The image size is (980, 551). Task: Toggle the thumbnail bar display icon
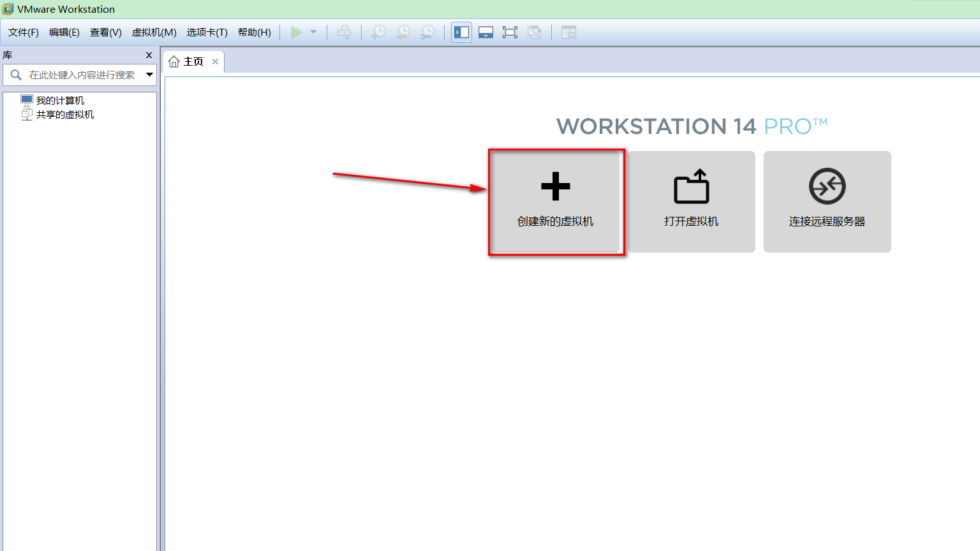[x=486, y=32]
